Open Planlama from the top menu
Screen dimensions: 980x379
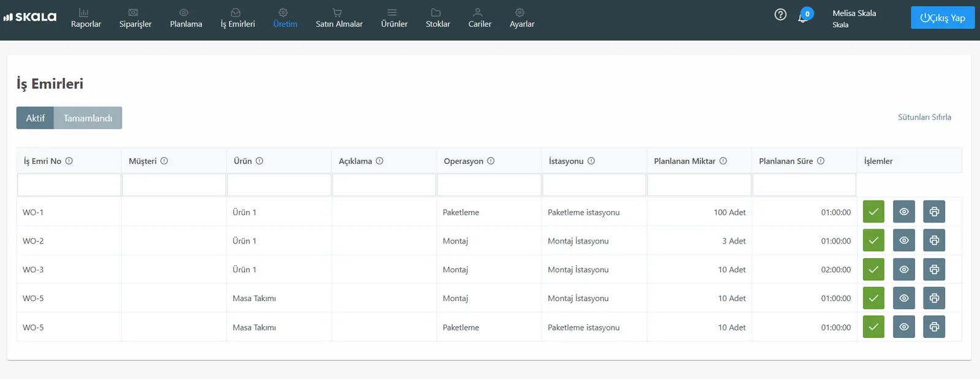186,18
